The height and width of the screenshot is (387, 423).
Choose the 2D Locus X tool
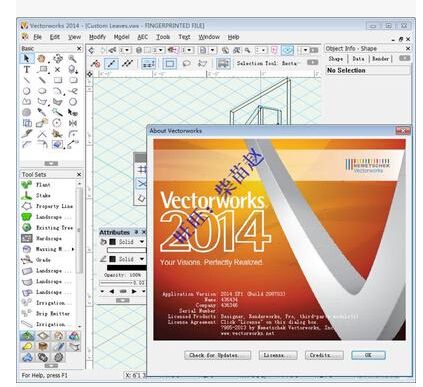[x=58, y=69]
